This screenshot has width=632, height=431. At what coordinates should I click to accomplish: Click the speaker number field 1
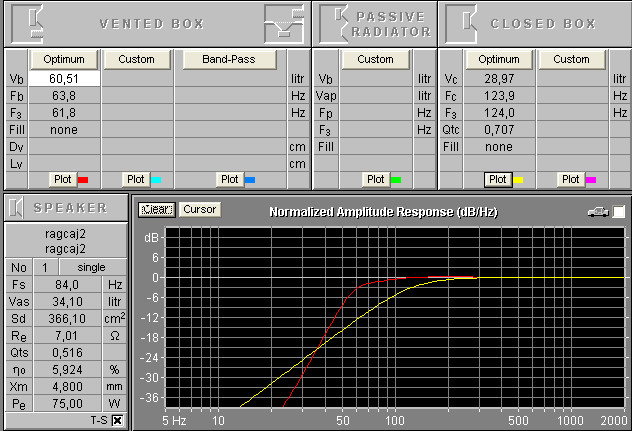point(45,267)
